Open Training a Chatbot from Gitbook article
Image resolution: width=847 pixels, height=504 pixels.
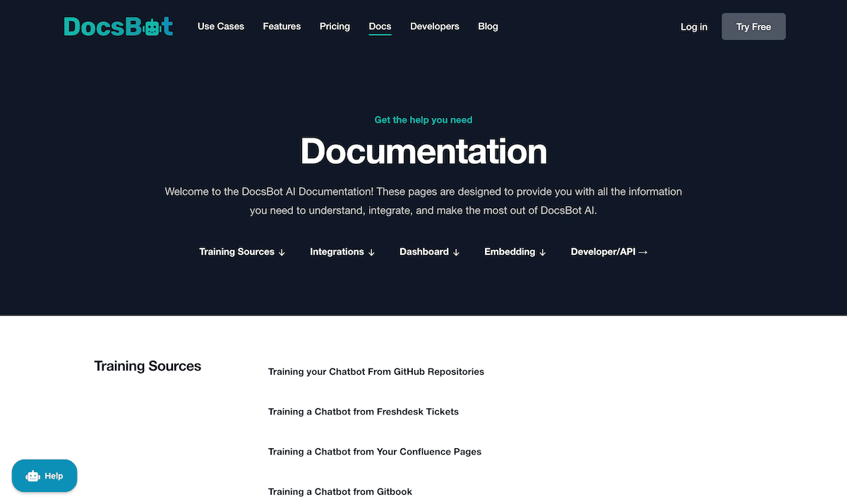(x=340, y=492)
